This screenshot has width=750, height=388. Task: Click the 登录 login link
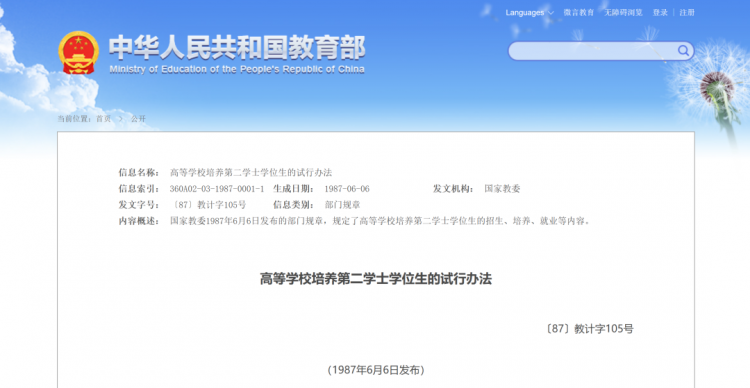(660, 13)
